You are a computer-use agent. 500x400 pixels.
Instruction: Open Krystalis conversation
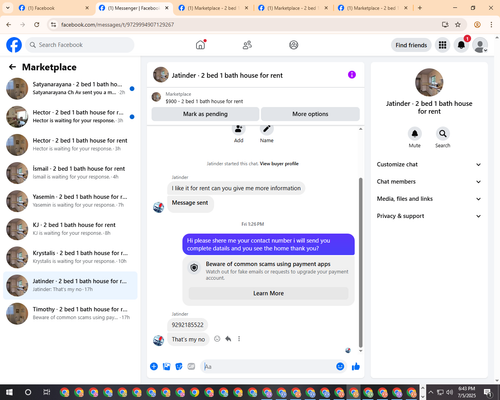point(70,257)
